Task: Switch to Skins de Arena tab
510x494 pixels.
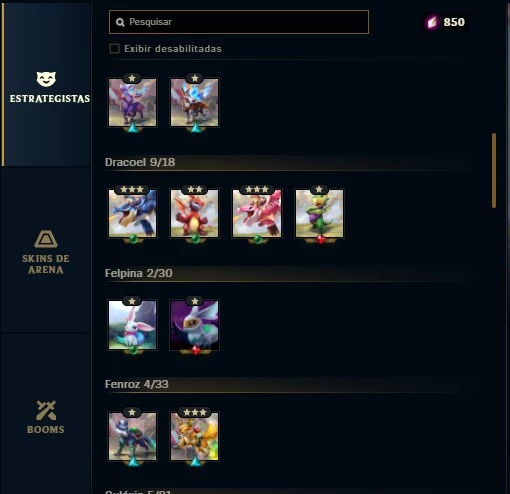Action: (46, 252)
